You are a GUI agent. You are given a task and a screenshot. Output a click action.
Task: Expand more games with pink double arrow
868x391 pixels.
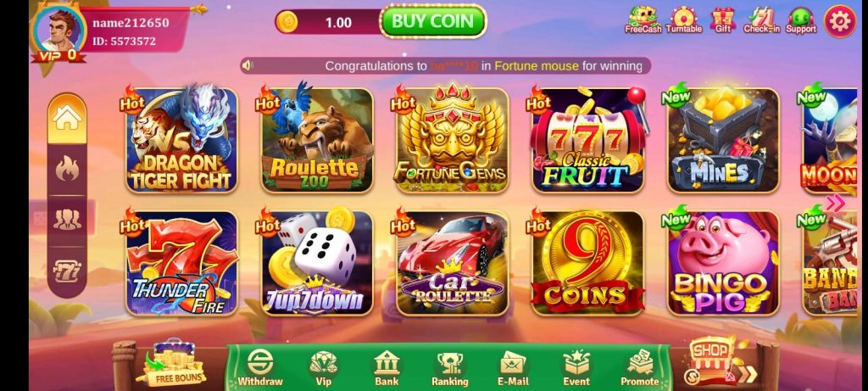835,204
